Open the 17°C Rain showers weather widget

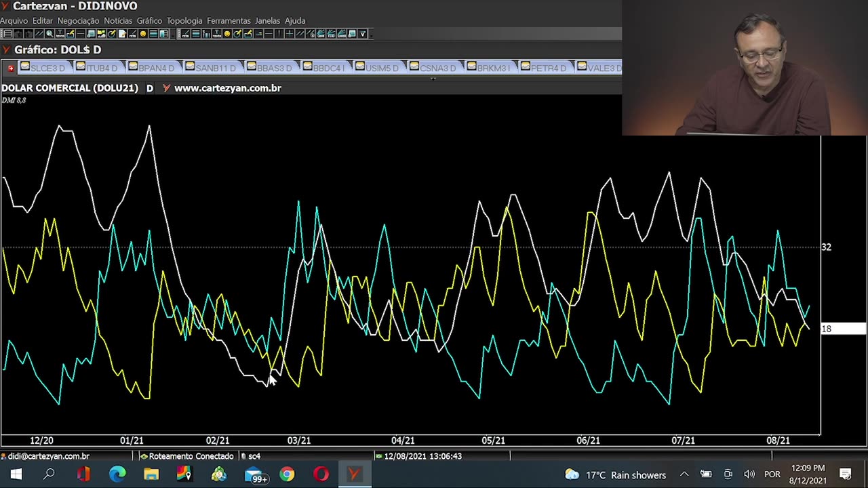click(616, 475)
